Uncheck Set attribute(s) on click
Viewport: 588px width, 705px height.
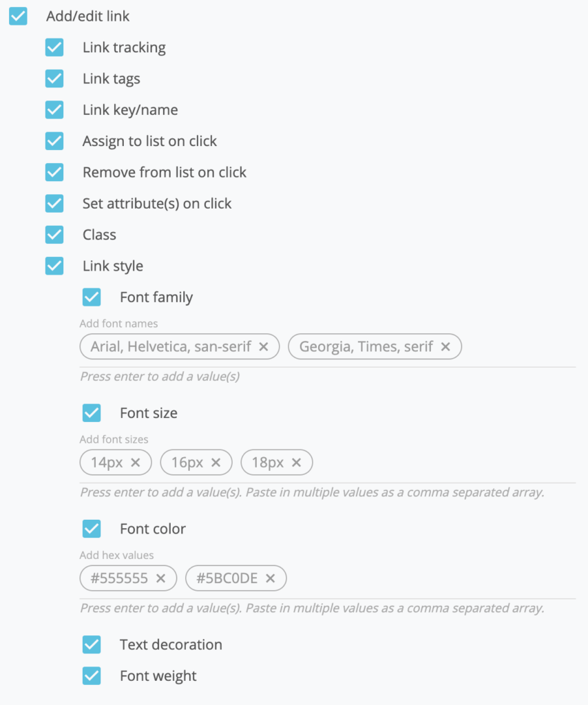coord(54,203)
